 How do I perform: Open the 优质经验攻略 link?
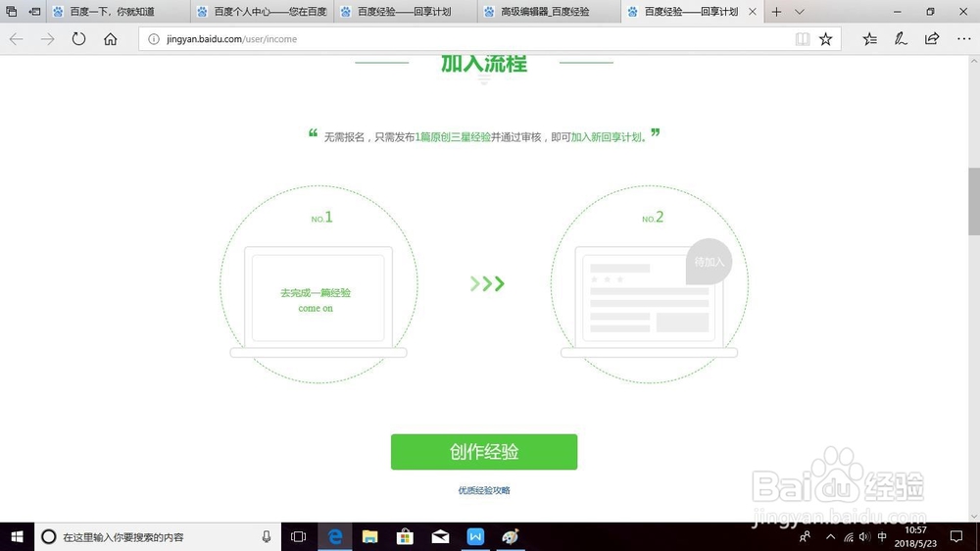click(x=484, y=490)
